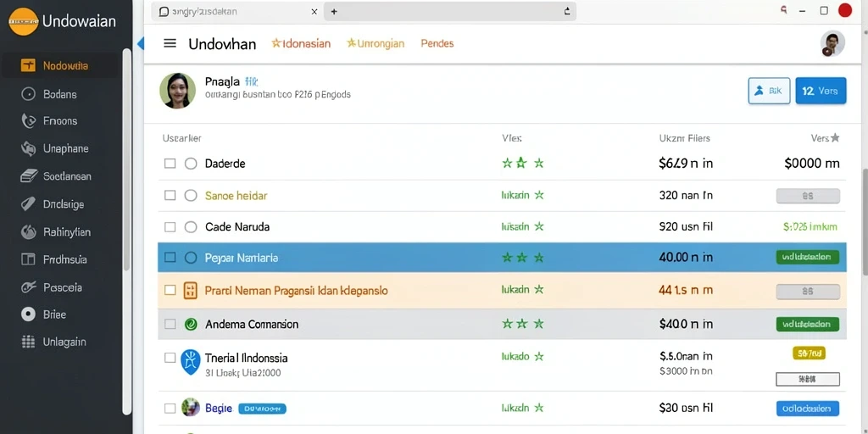Image resolution: width=868 pixels, height=434 pixels.
Task: Select the Pepar Namaria radio button
Action: (x=191, y=258)
